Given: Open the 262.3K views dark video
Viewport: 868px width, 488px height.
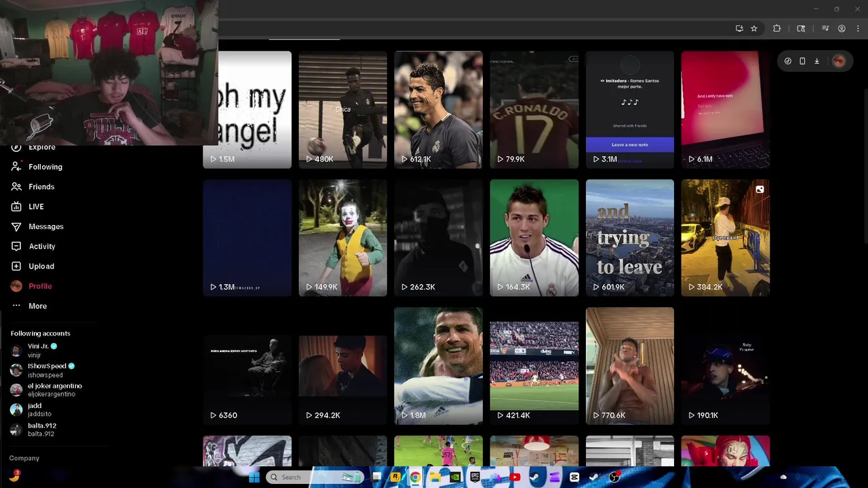Looking at the screenshot, I should point(439,238).
